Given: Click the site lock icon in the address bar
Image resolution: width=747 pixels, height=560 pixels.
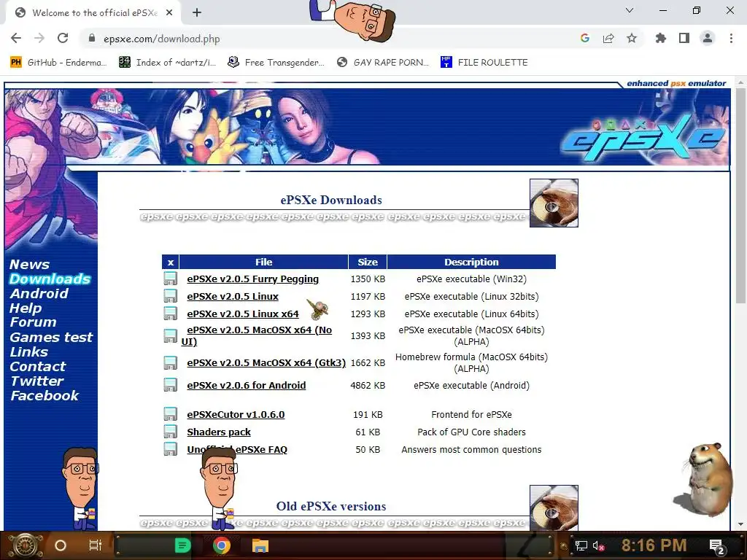Looking at the screenshot, I should (x=92, y=39).
